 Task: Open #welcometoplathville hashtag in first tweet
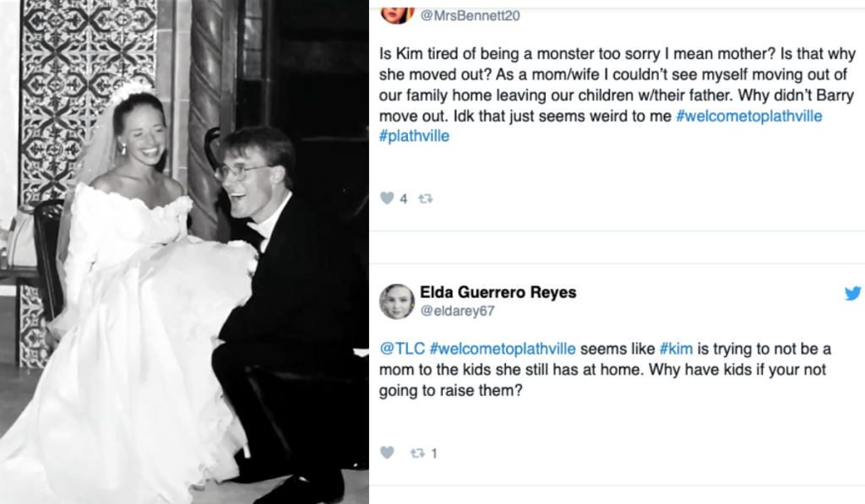click(748, 117)
